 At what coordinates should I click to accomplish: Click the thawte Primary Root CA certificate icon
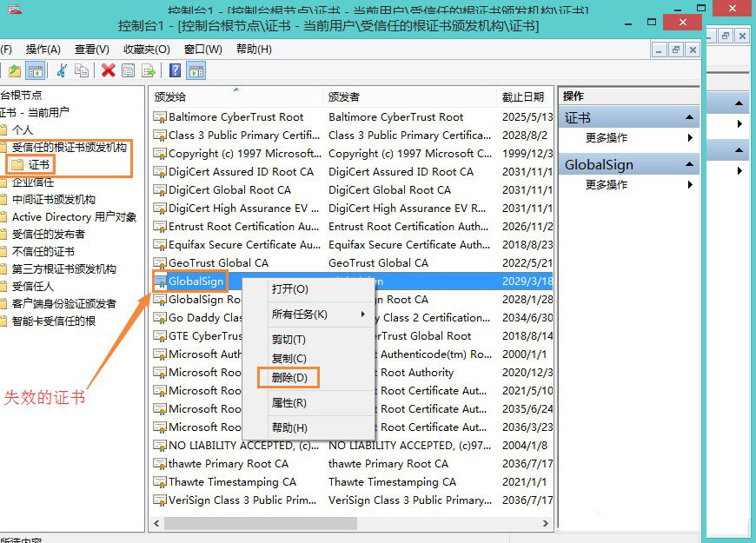[160, 464]
